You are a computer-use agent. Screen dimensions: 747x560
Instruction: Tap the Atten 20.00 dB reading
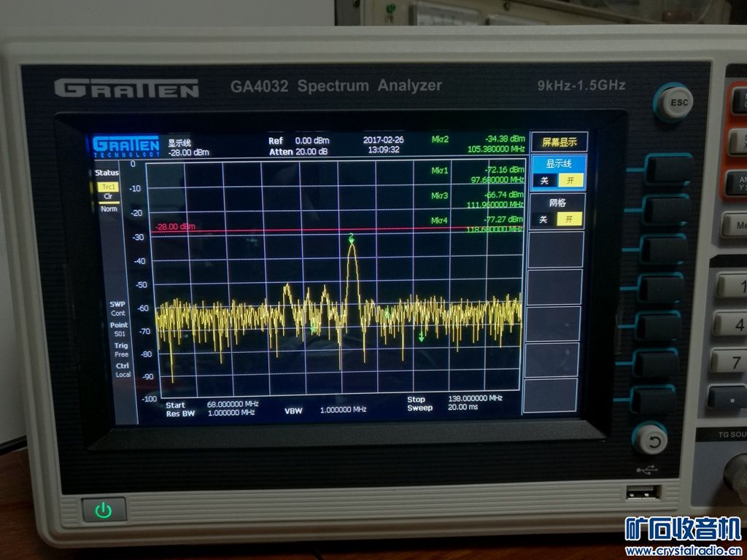click(298, 152)
